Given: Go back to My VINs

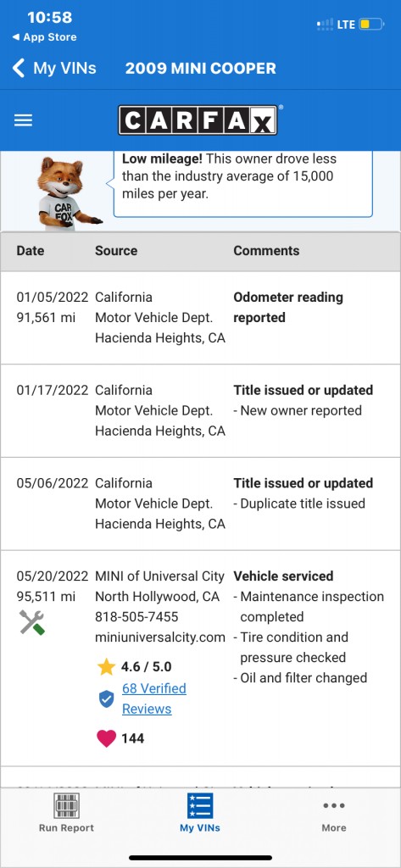Looking at the screenshot, I should [54, 69].
